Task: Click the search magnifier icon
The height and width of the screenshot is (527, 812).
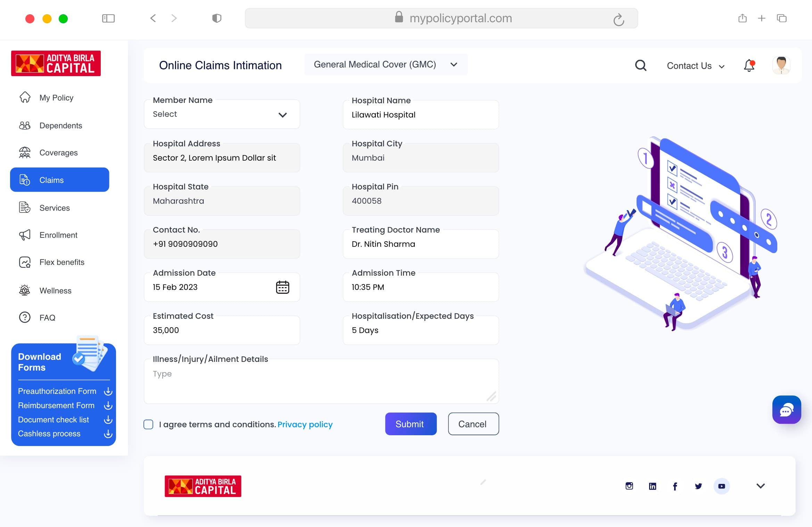Action: click(640, 65)
